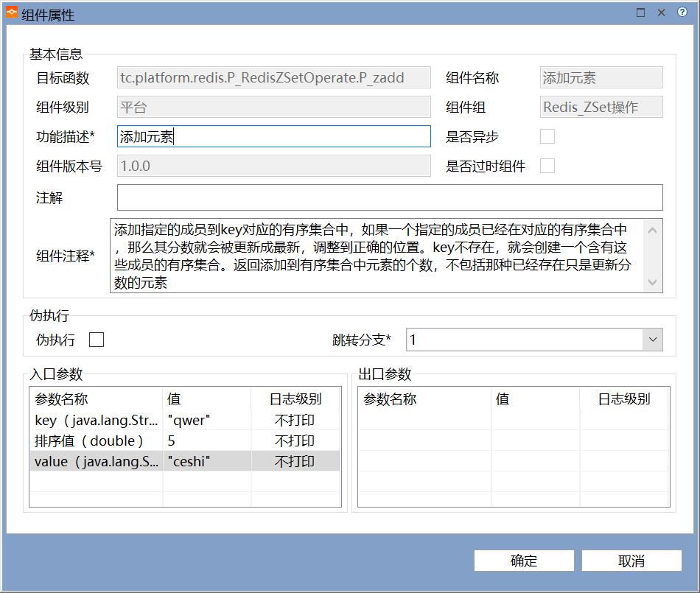700x593 pixels.
Task: Select the key (java.lang.Str... parameter row
Action: click(185, 420)
